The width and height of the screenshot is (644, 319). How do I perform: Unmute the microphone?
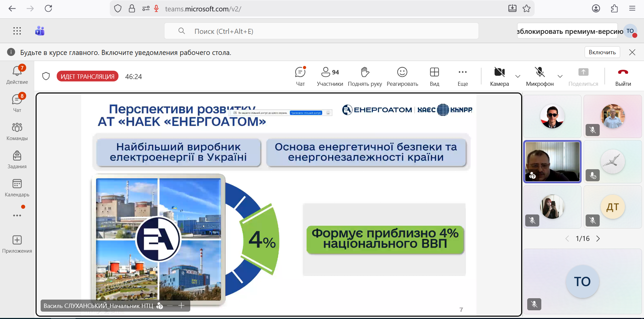pos(540,76)
